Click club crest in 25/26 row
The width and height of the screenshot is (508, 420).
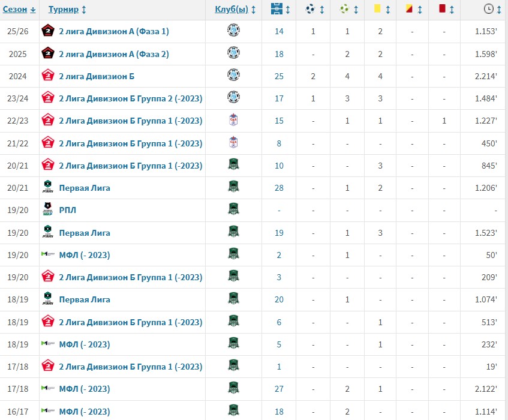[x=233, y=30]
